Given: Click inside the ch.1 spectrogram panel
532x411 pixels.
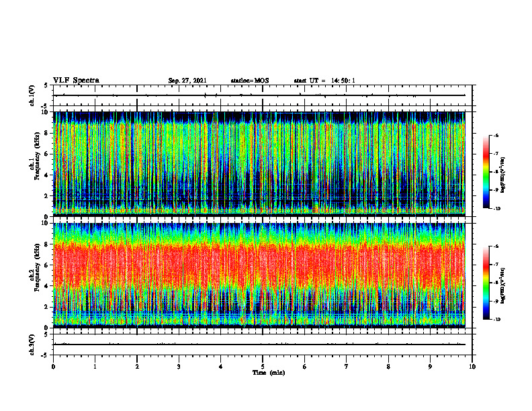Looking at the screenshot, I should coord(259,164).
